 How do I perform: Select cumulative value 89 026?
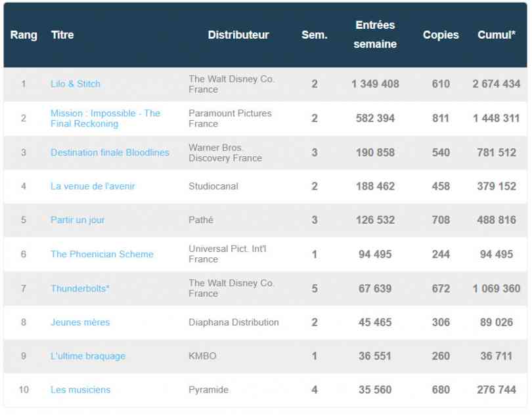(x=497, y=322)
